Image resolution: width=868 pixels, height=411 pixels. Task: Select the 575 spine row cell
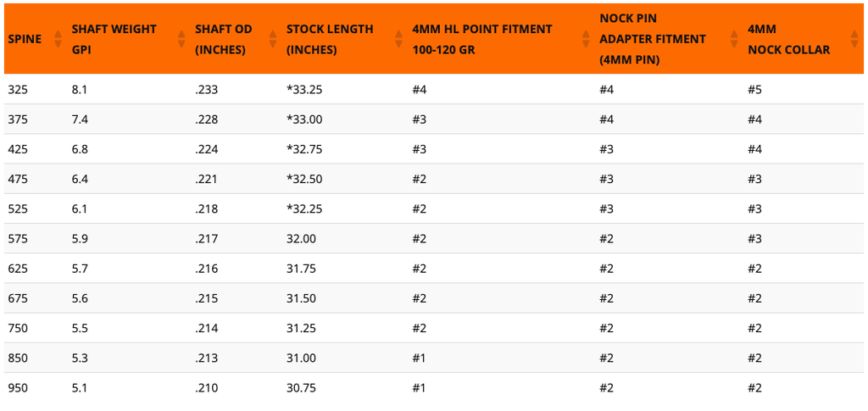[x=17, y=239]
